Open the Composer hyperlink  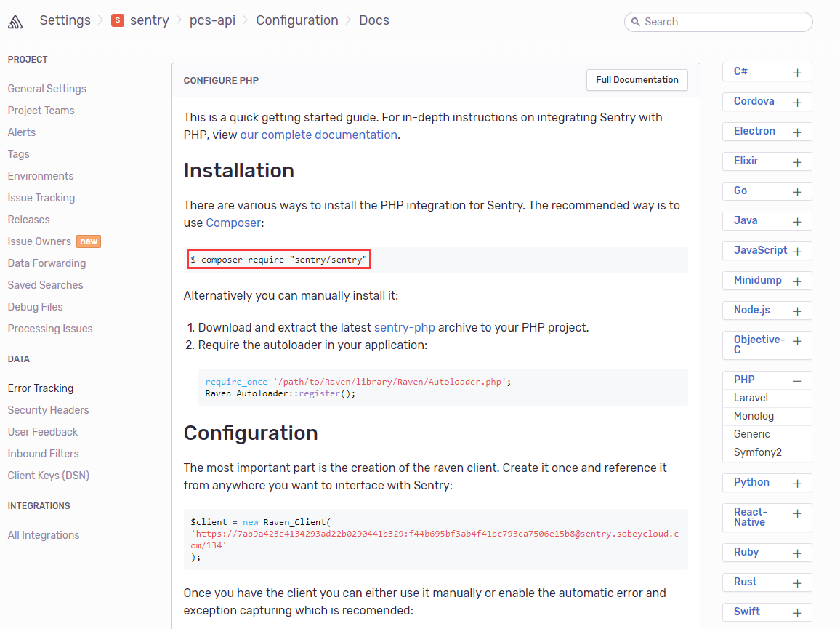pyautogui.click(x=234, y=223)
